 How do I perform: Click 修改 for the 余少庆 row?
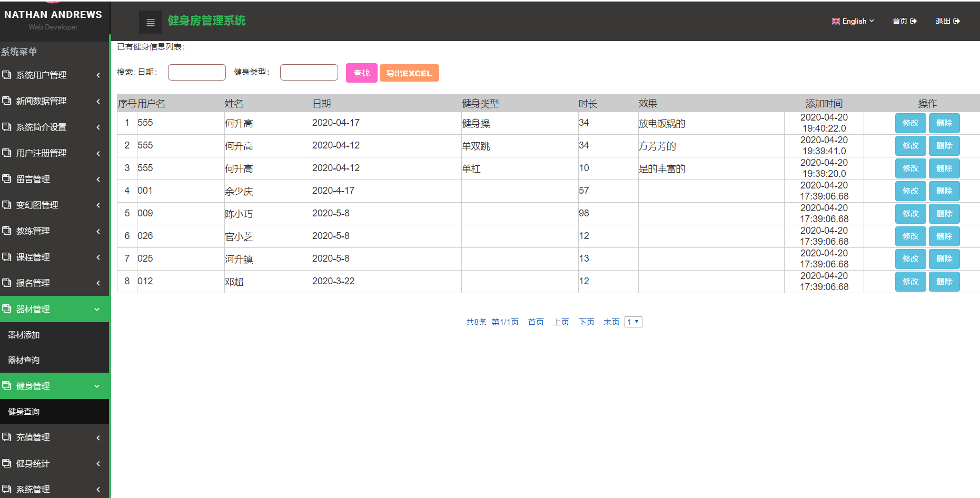point(910,191)
